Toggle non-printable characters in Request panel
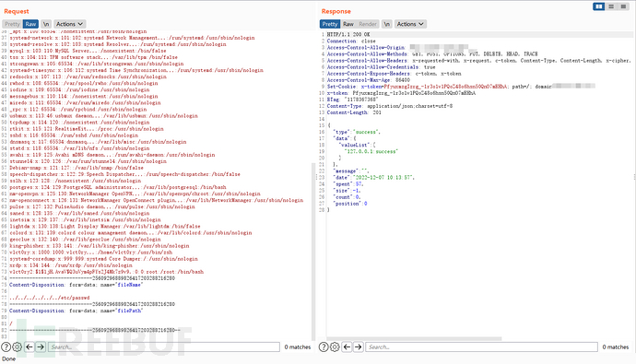Image resolution: width=636 pixels, height=364 pixels. pos(46,24)
